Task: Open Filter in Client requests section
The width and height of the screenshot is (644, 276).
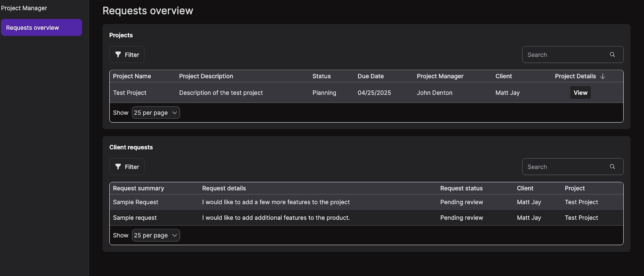Action: (127, 167)
